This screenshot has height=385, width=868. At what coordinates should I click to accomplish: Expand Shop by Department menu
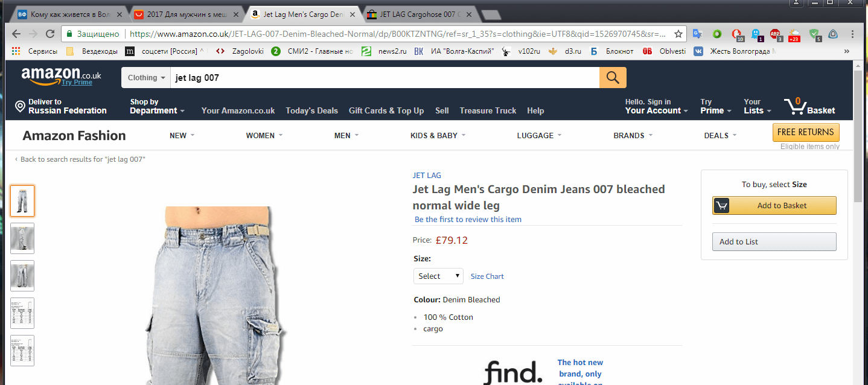point(157,106)
